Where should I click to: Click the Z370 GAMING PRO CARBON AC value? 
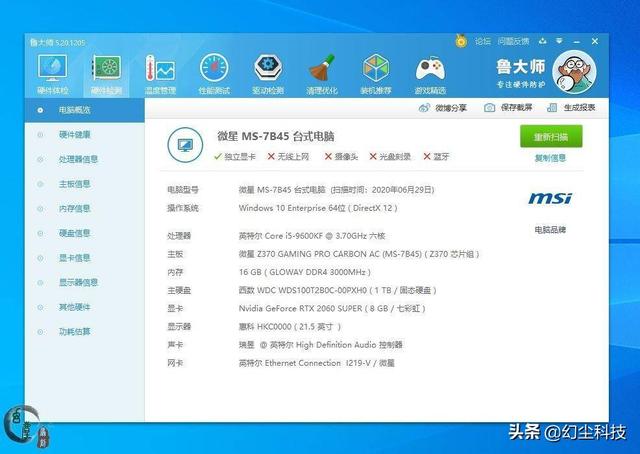pos(359,254)
